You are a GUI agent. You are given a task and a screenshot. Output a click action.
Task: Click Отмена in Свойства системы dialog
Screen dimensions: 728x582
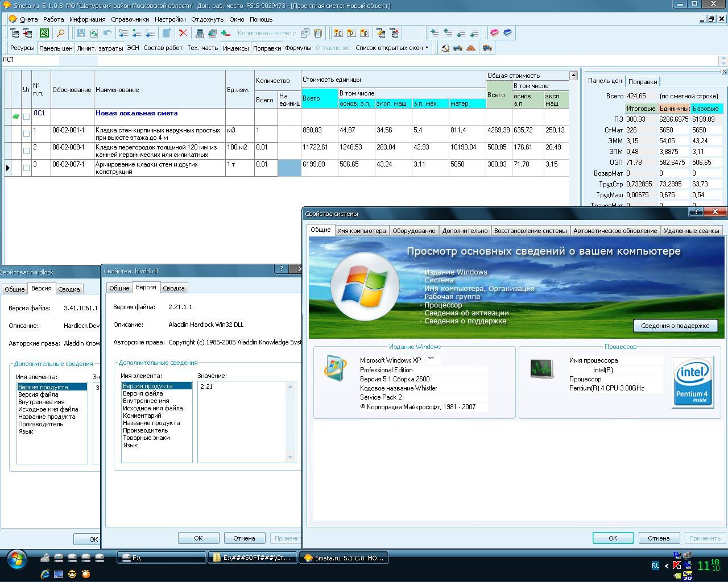click(x=659, y=538)
